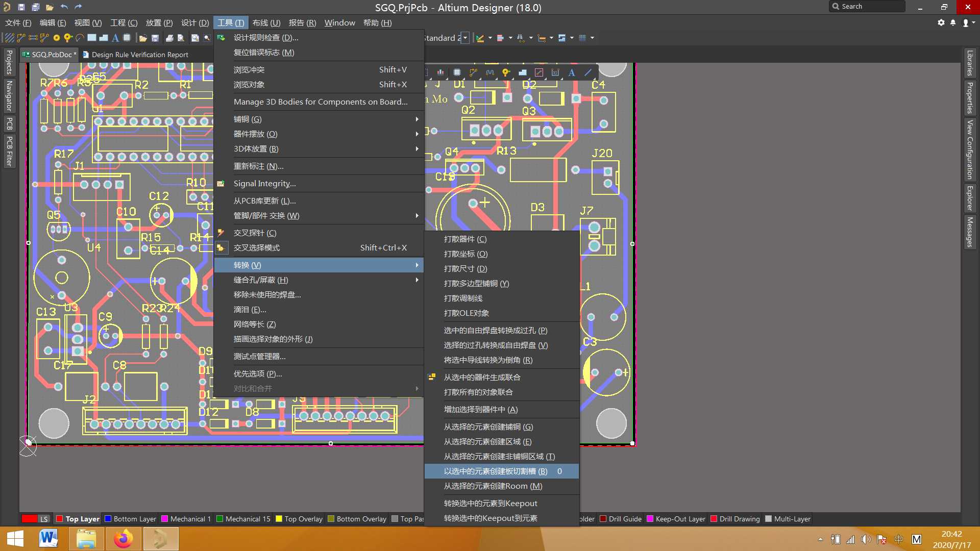Select the place fill rectangle tool
The height and width of the screenshot is (551, 980).
tap(92, 38)
